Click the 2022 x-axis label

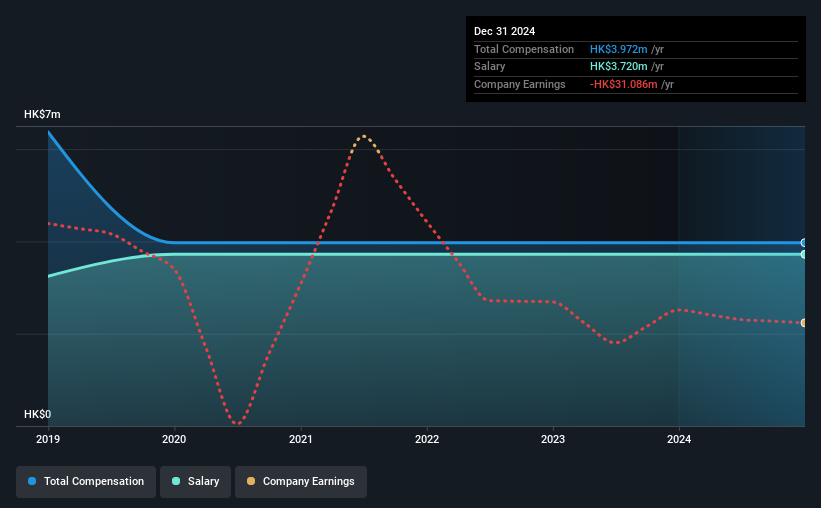tap(427, 439)
